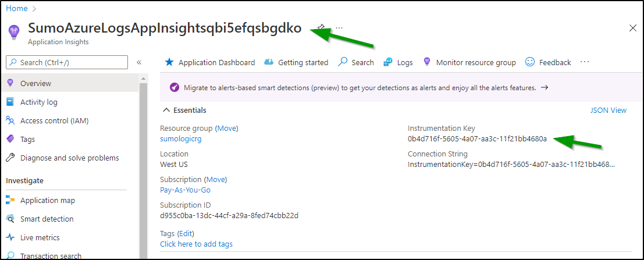Click Edit link next to Tags
Viewport: 644px width, 260px height.
[185, 233]
